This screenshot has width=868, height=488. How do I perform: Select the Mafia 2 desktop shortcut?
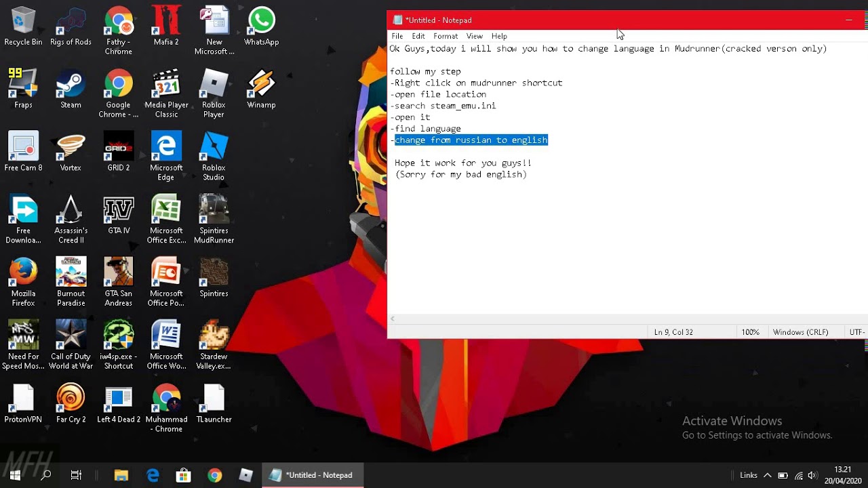tap(166, 27)
